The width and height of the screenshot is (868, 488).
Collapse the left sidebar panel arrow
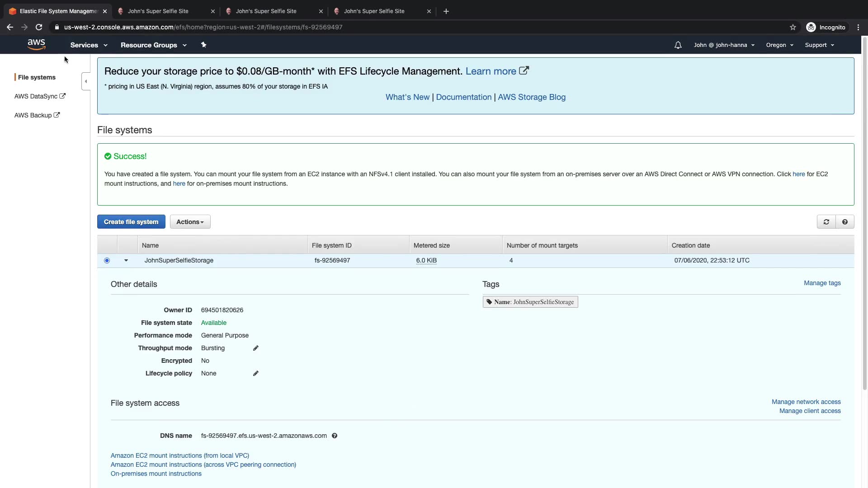pyautogui.click(x=86, y=81)
